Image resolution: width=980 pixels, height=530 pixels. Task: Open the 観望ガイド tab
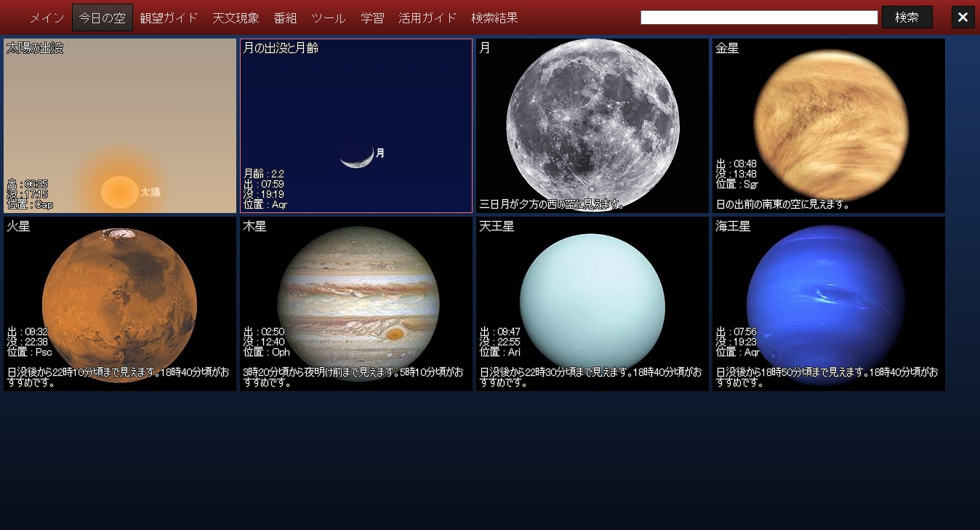click(169, 18)
